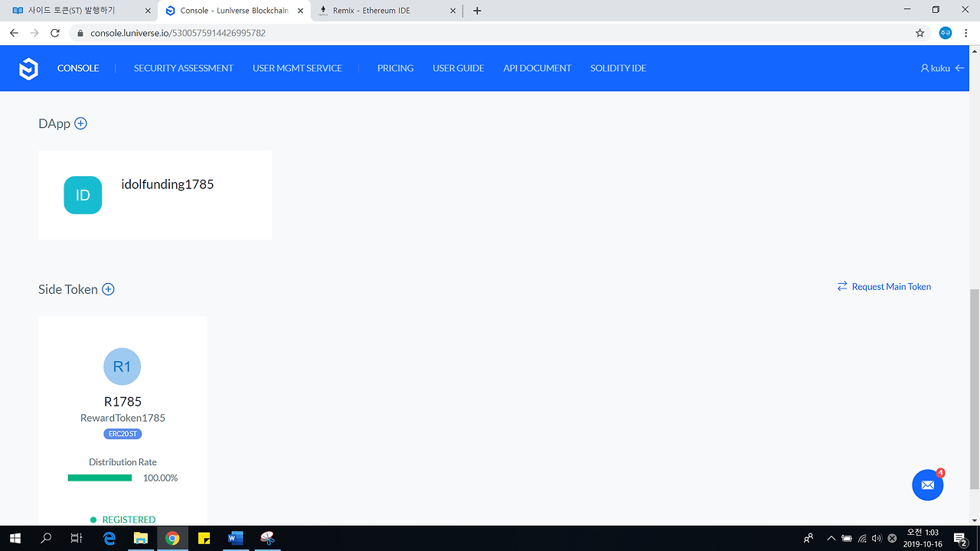Open SECURITY ASSESSMENT menu item
Viewport: 980px width, 551px height.
coord(183,68)
